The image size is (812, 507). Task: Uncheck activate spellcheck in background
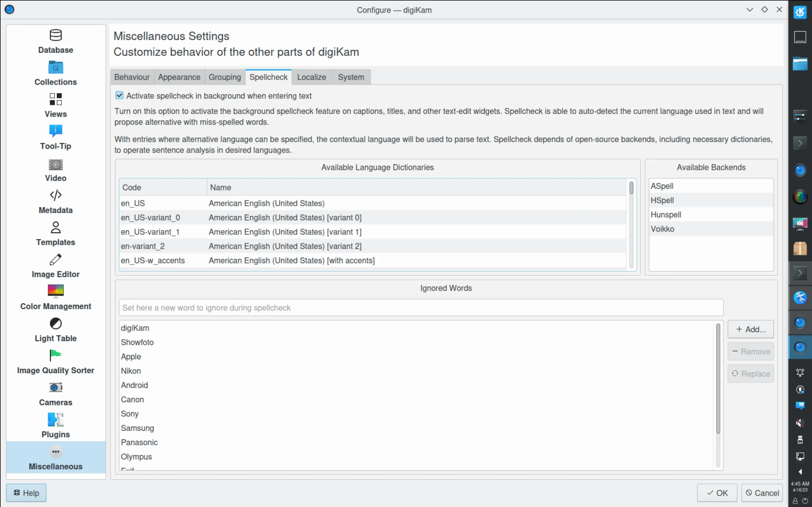(120, 95)
